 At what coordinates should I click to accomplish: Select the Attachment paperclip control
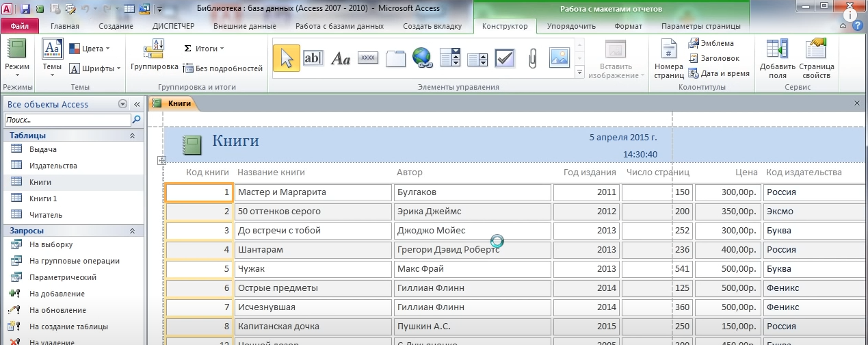[x=532, y=58]
